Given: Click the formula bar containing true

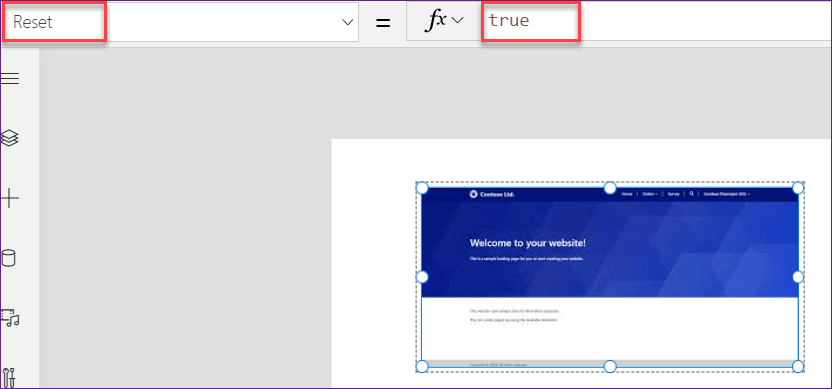Looking at the screenshot, I should tap(656, 21).
